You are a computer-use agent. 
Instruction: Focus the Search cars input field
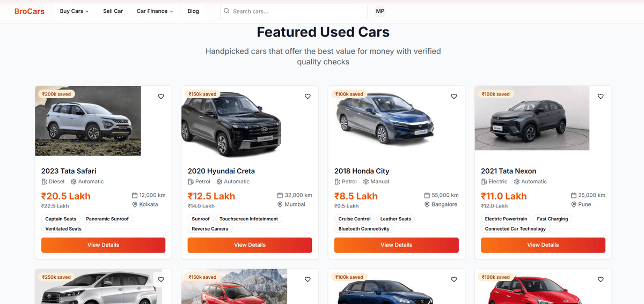point(298,11)
